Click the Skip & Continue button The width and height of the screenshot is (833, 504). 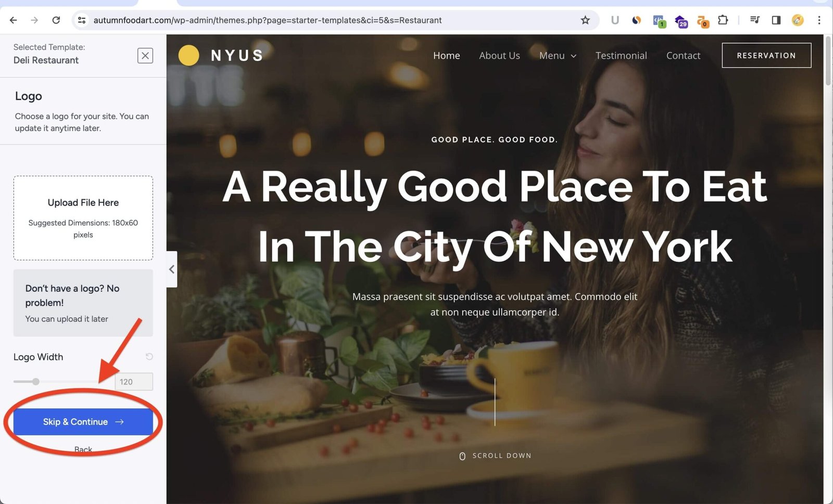click(x=83, y=422)
